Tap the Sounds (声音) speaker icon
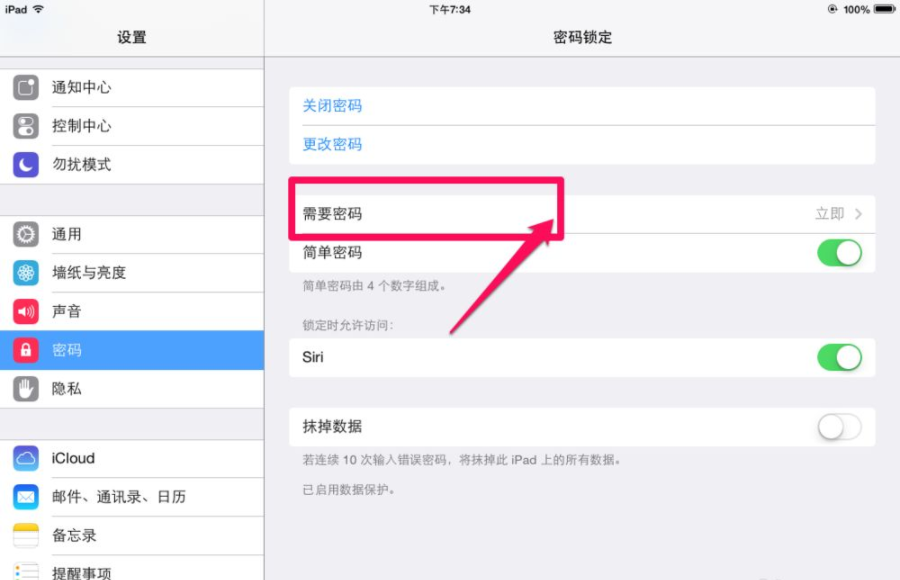Screen dimensions: 900x580 [26, 312]
